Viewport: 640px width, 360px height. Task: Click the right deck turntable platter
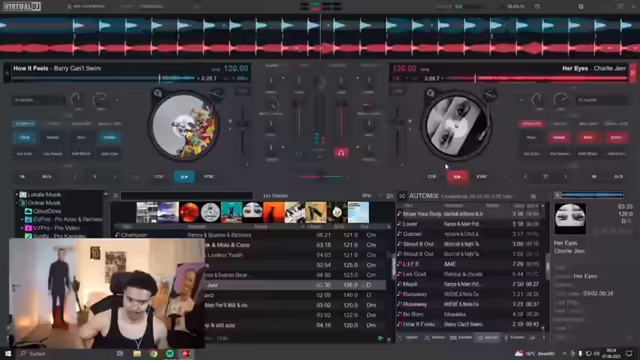pyautogui.click(x=456, y=125)
